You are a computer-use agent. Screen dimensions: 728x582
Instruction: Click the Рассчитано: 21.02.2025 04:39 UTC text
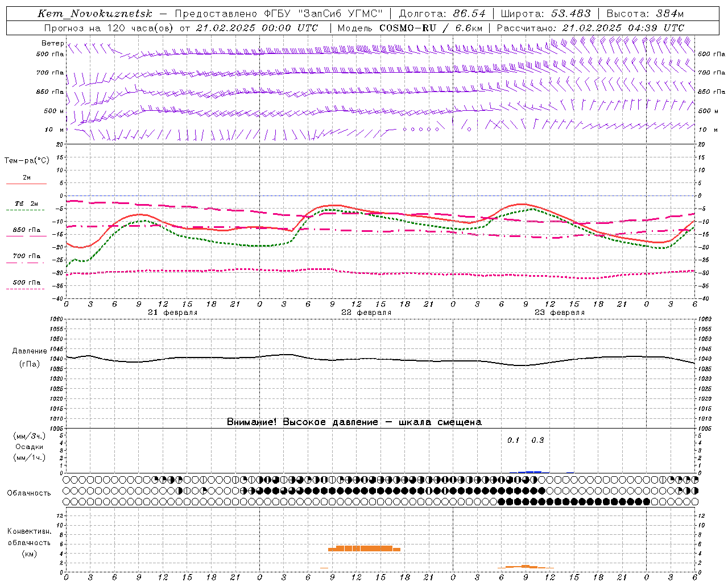[x=590, y=28]
